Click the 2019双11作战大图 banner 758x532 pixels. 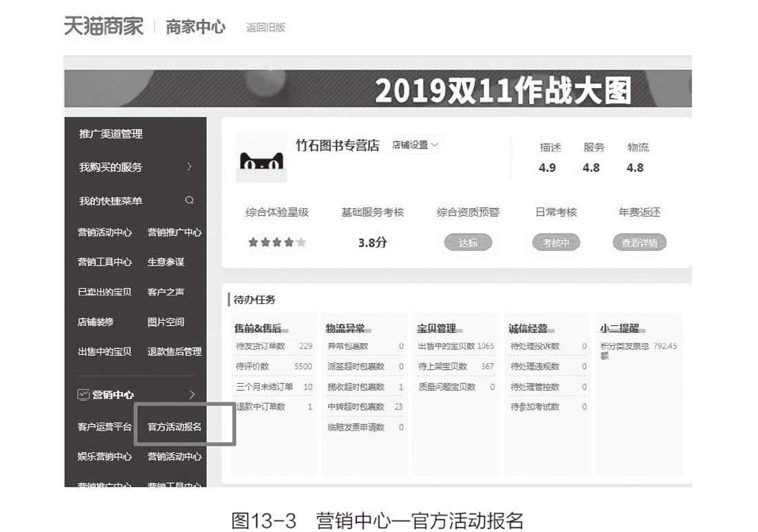pos(378,89)
